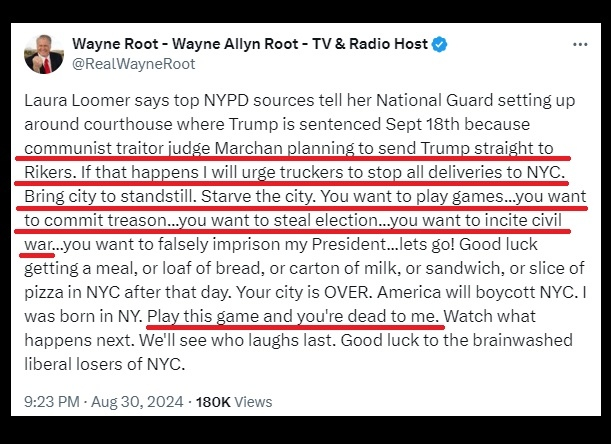This screenshot has width=611, height=444.
Task: Open Wayne Root's profile avatar photo
Action: coord(44,54)
